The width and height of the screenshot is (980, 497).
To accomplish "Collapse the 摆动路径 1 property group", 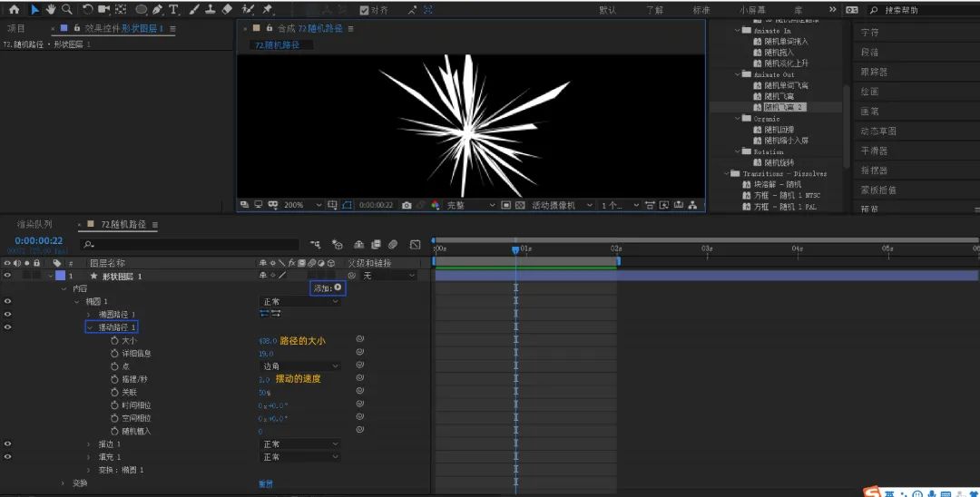I will (90, 327).
